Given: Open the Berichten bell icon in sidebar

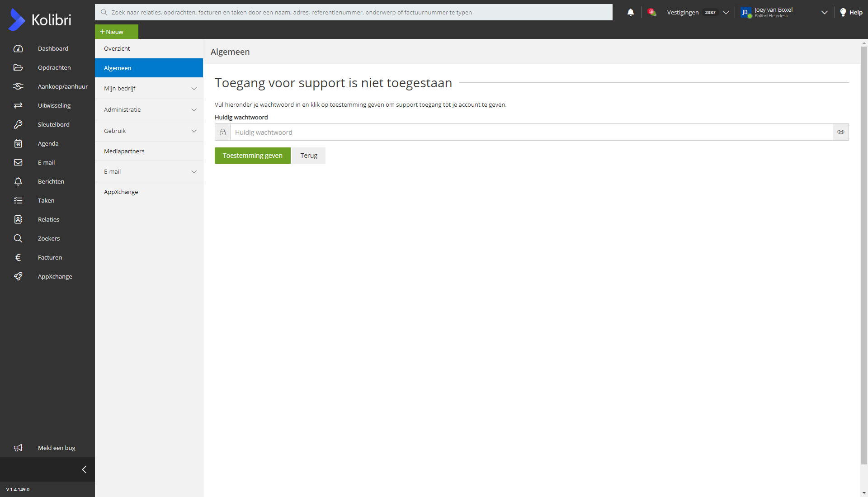Looking at the screenshot, I should (x=18, y=181).
